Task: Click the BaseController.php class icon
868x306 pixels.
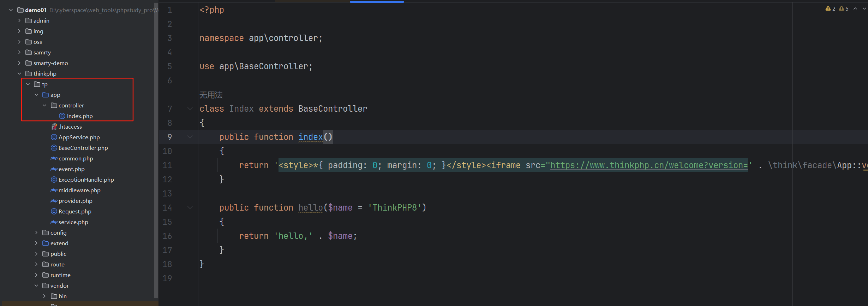Action: [54, 148]
